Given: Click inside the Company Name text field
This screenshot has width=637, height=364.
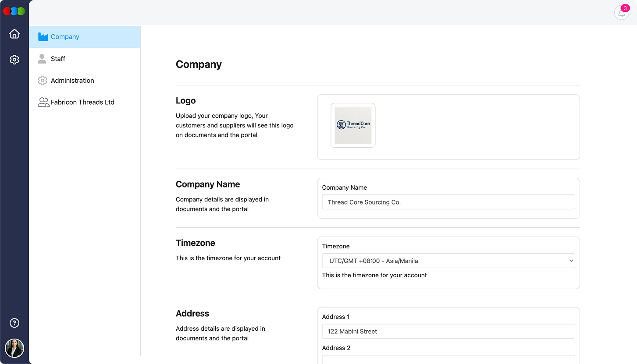Looking at the screenshot, I should (448, 202).
